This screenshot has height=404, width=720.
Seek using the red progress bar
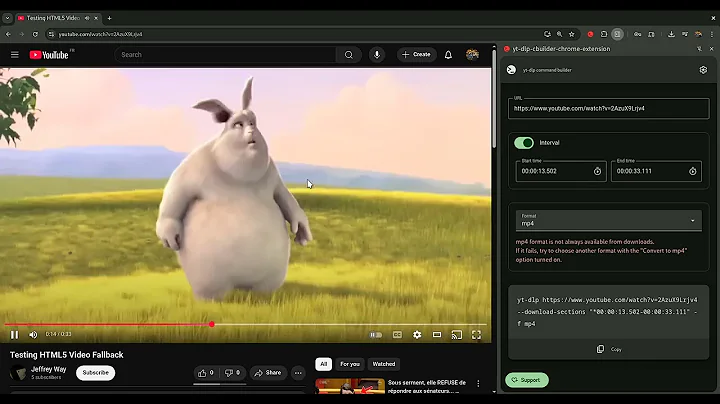pyautogui.click(x=246, y=325)
